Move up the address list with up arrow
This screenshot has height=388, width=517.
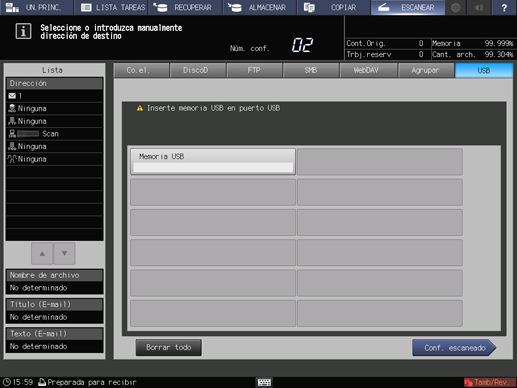[42, 254]
